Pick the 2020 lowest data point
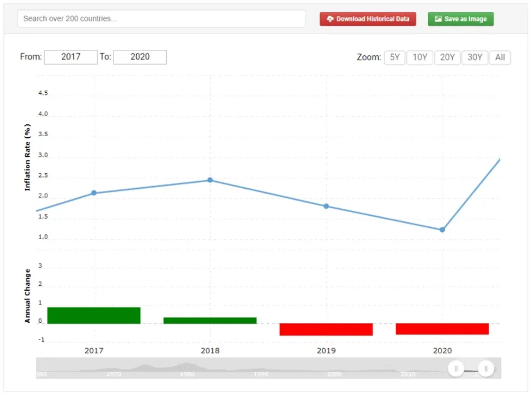 point(442,230)
